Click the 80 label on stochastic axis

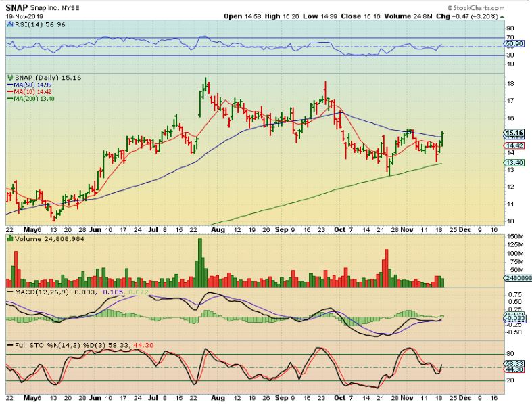[510, 354]
